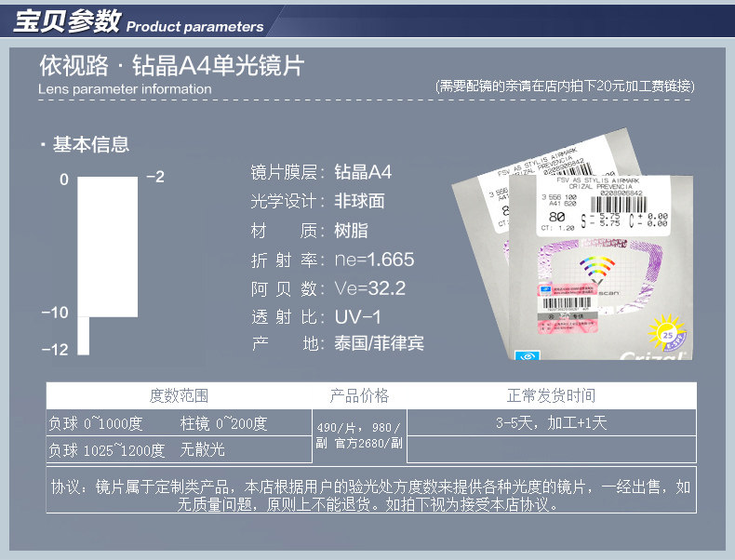Click the '-10' label on the chart
The height and width of the screenshot is (560, 735).
[55, 313]
